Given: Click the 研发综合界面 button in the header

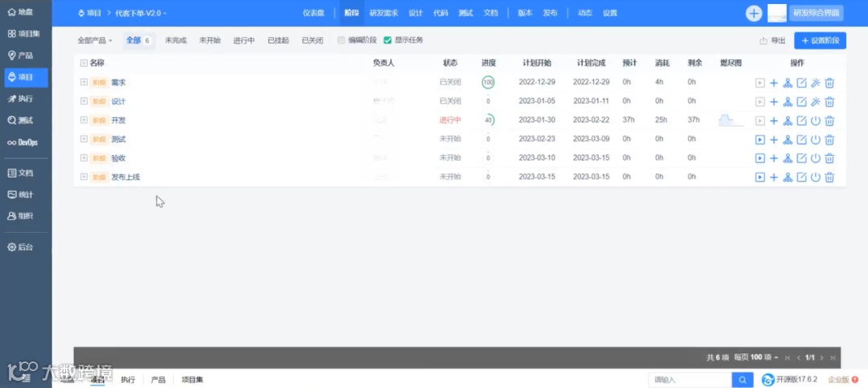Looking at the screenshot, I should pos(817,14).
